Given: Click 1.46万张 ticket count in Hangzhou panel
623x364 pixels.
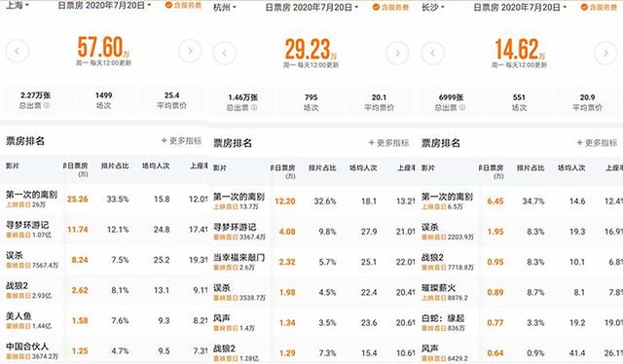Looking at the screenshot, I should [x=242, y=97].
